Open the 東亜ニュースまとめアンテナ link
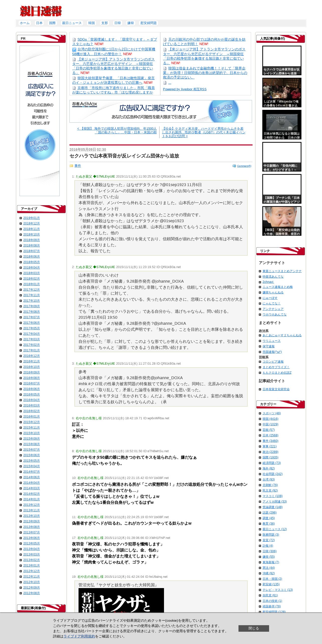The image size is (322, 644). 282,271
